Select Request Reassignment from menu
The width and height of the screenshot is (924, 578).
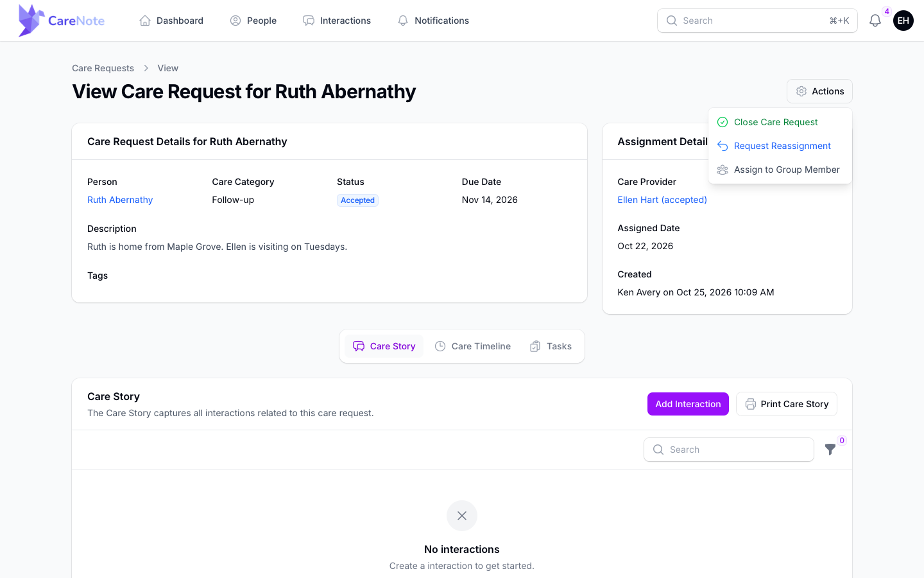tap(780, 146)
